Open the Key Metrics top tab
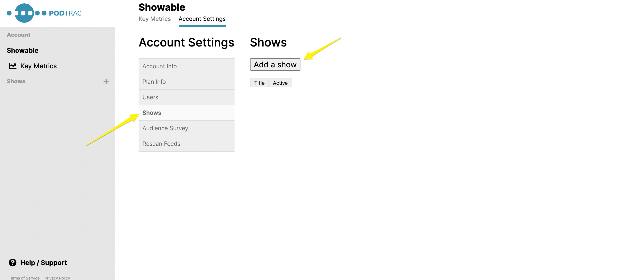644x280 pixels. (x=155, y=19)
